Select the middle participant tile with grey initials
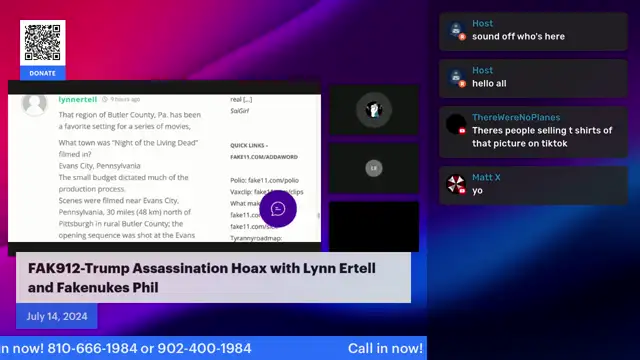 coord(374,168)
